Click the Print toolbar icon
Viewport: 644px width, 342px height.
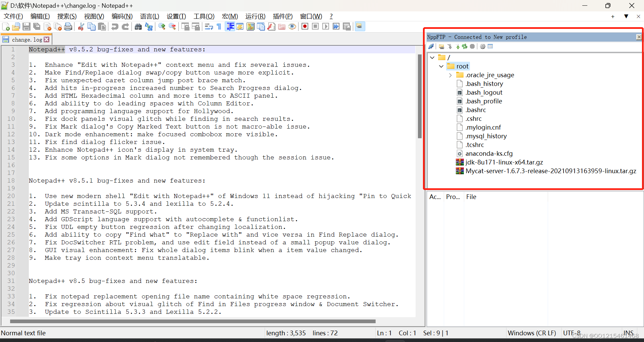pyautogui.click(x=68, y=27)
